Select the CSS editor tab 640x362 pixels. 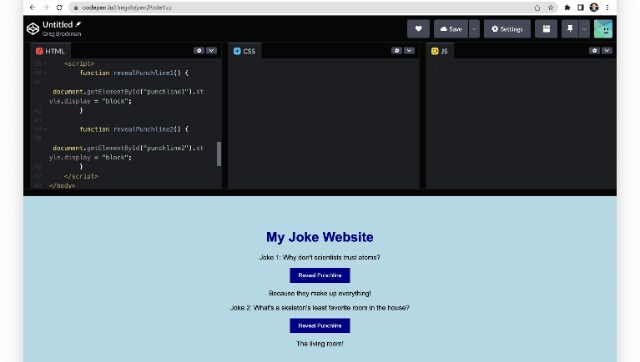[244, 51]
